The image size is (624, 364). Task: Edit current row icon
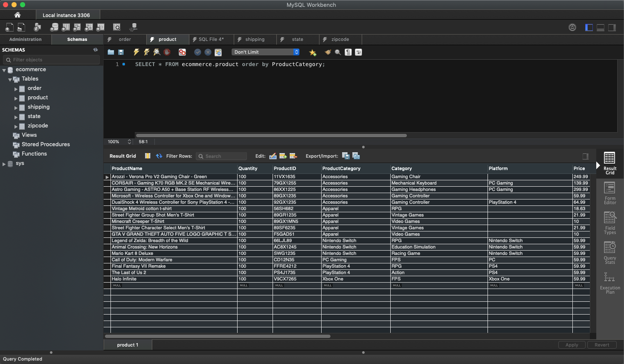pyautogui.click(x=273, y=156)
